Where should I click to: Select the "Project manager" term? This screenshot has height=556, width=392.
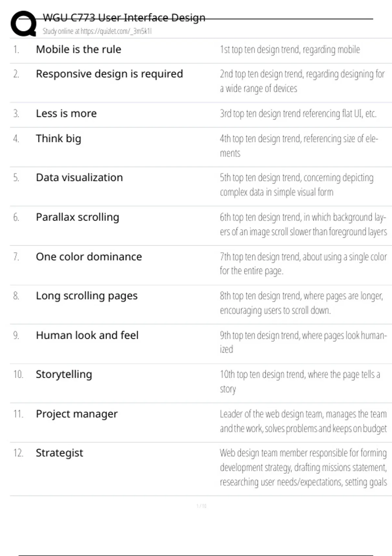(x=77, y=414)
